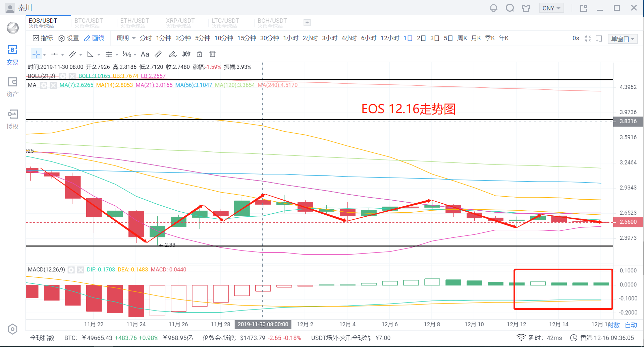This screenshot has width=644, height=347.
Task: Expand the horizontal line tool dropdown arrow
Action: (62, 55)
